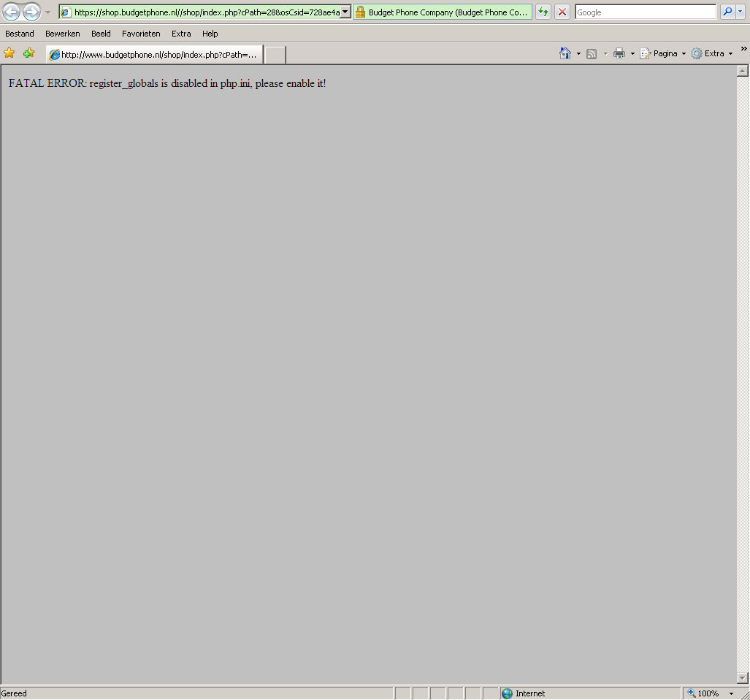Screen dimensions: 750x700
Task: Click the Add to Favorites plus-star icon
Action: [x=29, y=53]
